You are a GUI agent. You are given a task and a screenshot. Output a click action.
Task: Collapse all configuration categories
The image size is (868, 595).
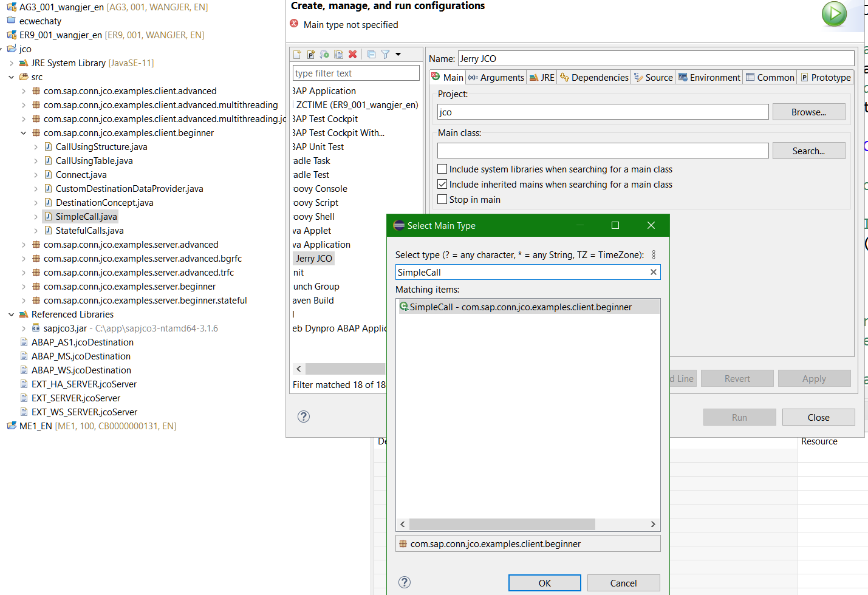(x=371, y=54)
